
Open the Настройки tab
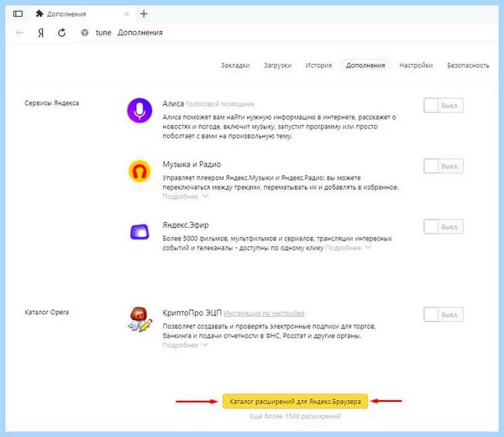416,66
